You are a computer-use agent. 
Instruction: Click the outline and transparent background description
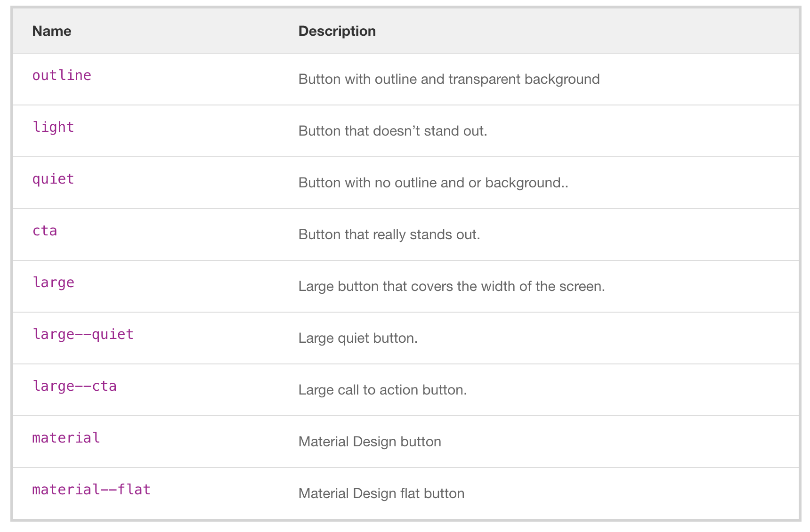pyautogui.click(x=449, y=79)
